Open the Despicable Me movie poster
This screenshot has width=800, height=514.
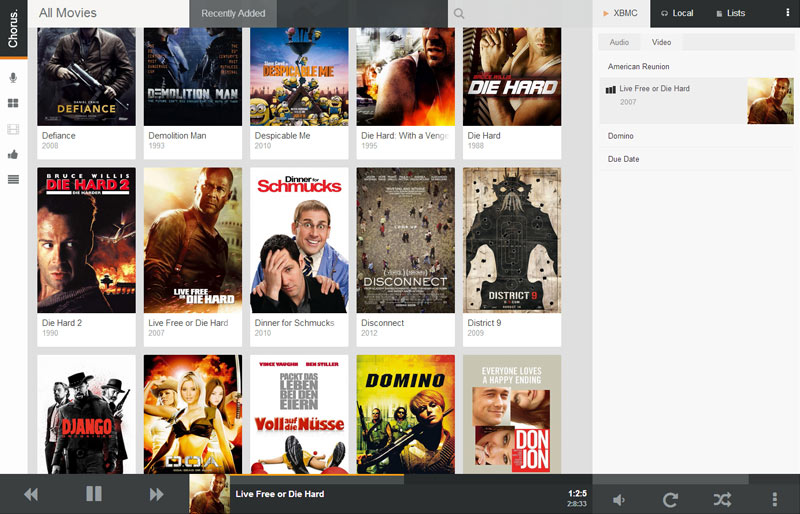coord(299,77)
